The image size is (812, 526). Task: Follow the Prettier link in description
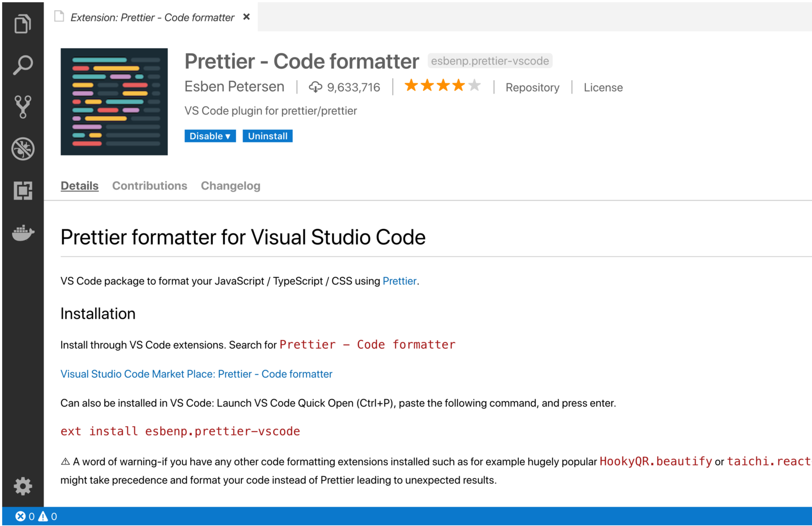(399, 281)
